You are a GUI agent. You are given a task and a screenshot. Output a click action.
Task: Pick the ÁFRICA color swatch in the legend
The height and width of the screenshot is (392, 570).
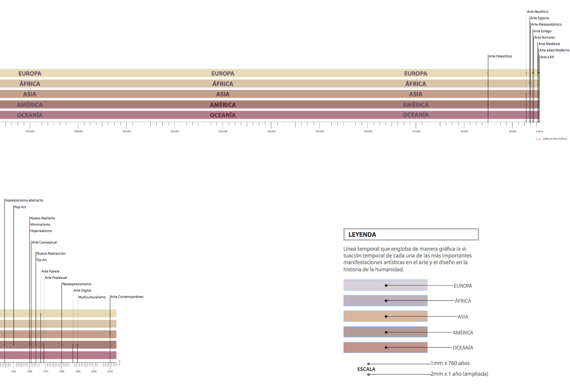pos(385,301)
